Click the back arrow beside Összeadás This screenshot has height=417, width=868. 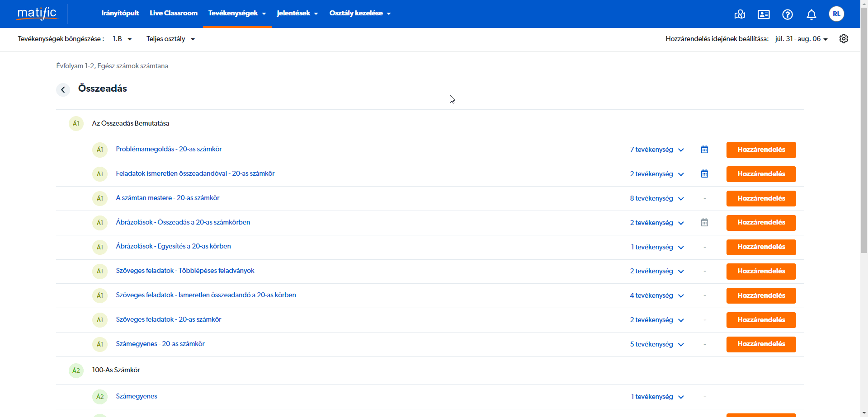[63, 89]
